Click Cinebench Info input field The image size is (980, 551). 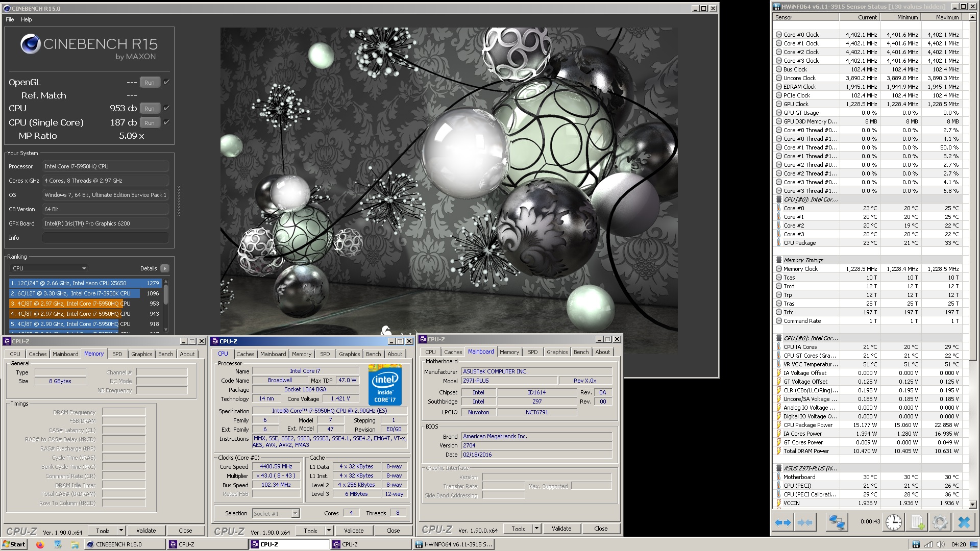point(106,238)
